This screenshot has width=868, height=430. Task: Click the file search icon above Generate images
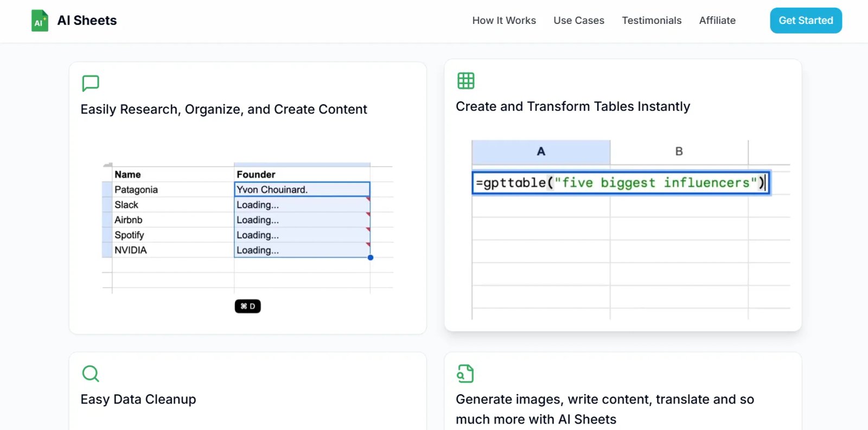pyautogui.click(x=465, y=374)
